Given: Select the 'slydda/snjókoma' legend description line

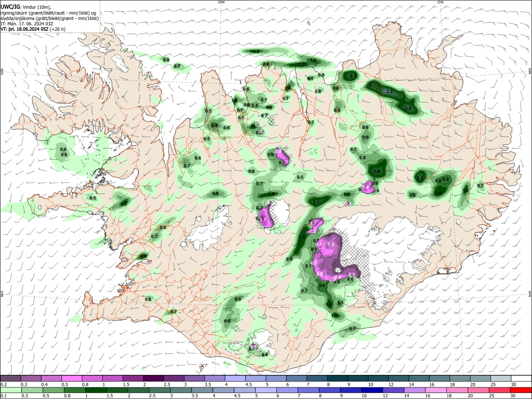Looking at the screenshot, I should click(x=49, y=18).
